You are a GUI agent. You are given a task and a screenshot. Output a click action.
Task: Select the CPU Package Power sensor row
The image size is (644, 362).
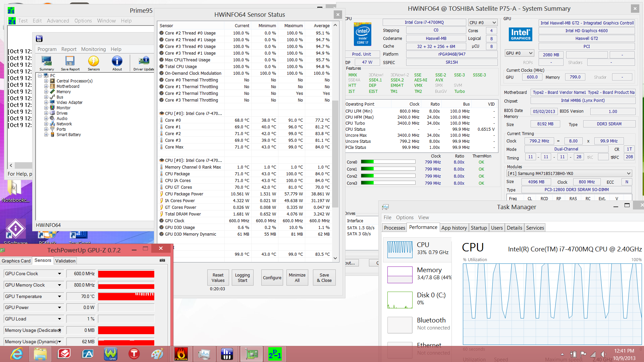pos(245,194)
